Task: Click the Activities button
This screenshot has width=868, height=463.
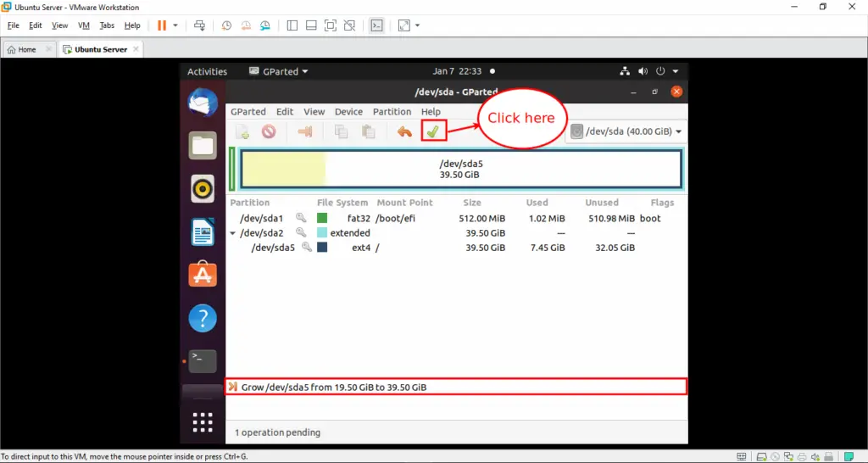Action: coord(207,71)
